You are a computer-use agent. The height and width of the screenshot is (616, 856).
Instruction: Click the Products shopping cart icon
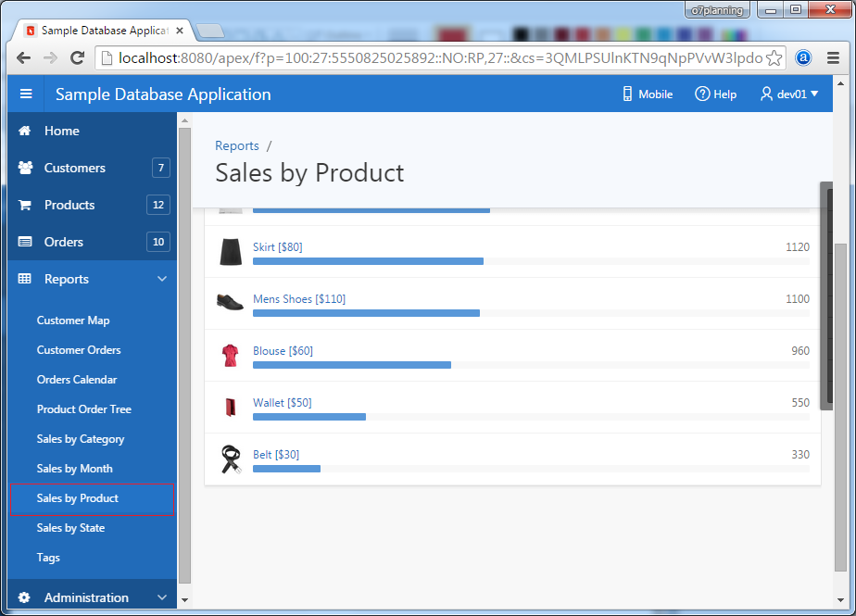point(25,205)
